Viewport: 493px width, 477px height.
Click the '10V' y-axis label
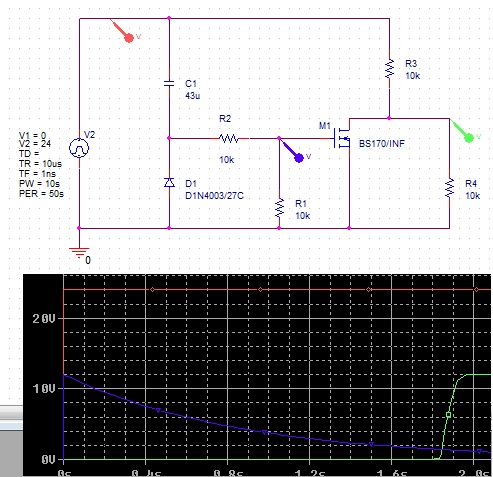tap(44, 389)
